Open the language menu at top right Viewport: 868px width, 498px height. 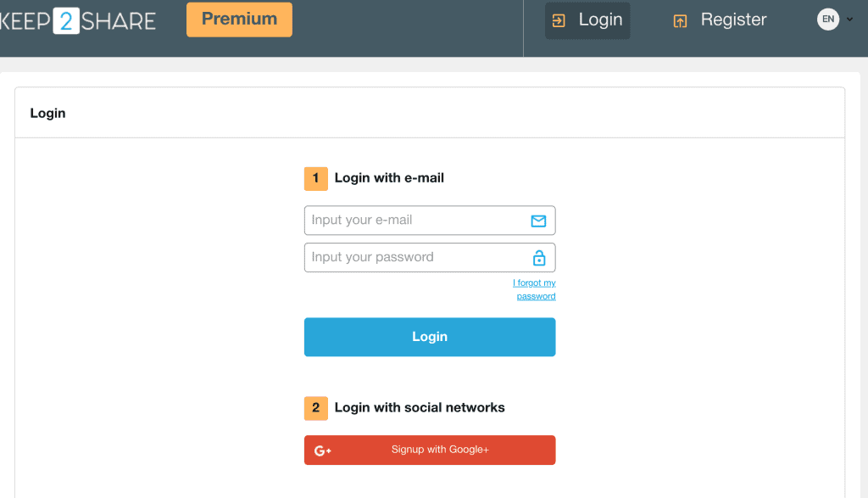coord(835,19)
